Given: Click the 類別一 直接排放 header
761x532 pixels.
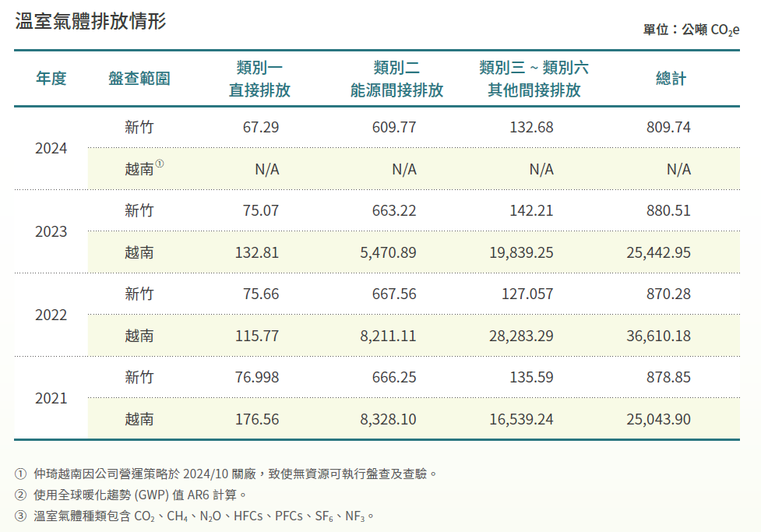Looking at the screenshot, I should click(x=259, y=79).
